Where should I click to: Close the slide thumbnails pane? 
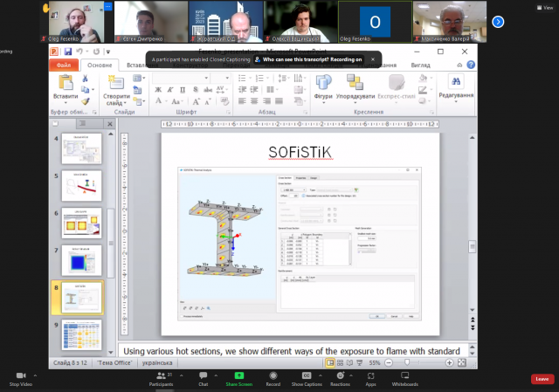click(110, 124)
